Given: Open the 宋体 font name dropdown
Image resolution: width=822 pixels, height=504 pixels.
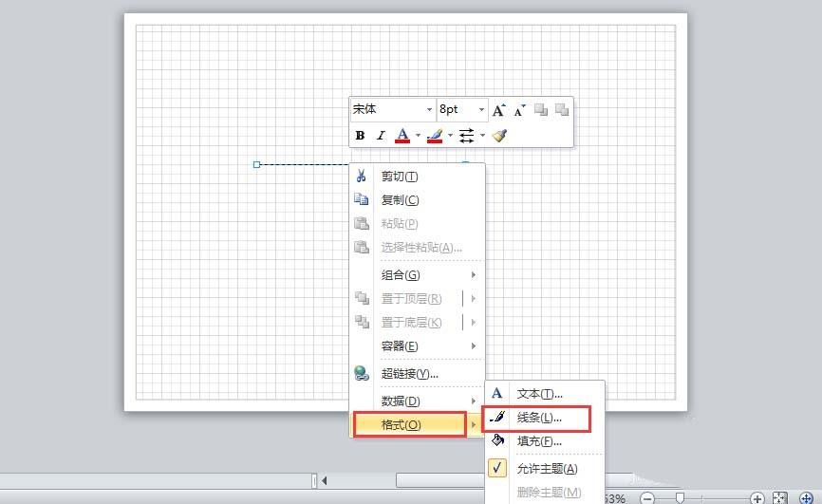Looking at the screenshot, I should pyautogui.click(x=429, y=109).
